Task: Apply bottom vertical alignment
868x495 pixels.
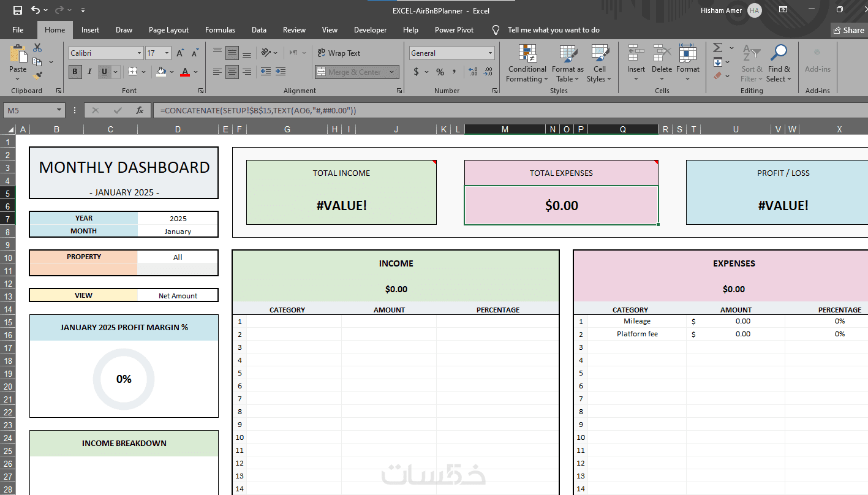Action: click(x=247, y=53)
